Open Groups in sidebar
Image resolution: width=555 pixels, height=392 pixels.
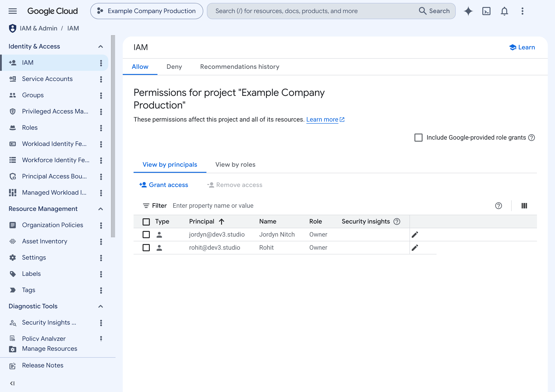click(x=33, y=95)
